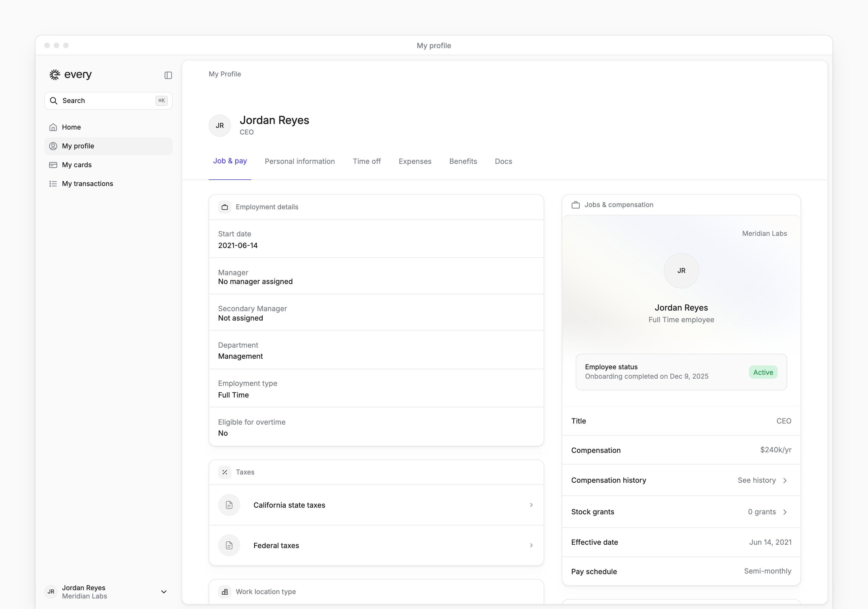Click the $240k/yr compensation value
868x609 pixels.
coord(776,450)
